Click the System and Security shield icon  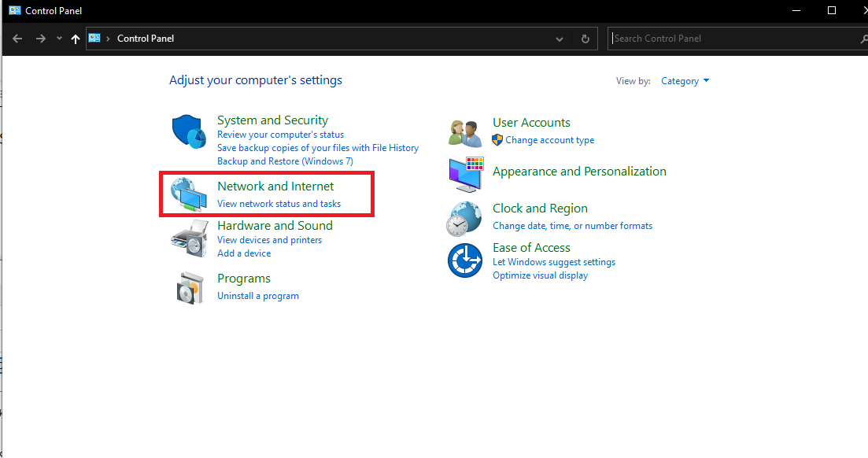click(189, 131)
